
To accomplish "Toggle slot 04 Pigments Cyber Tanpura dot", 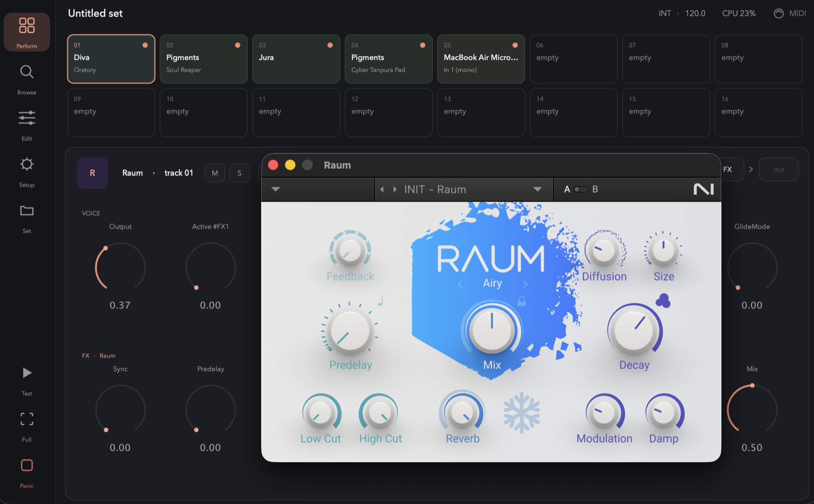I will pos(423,45).
